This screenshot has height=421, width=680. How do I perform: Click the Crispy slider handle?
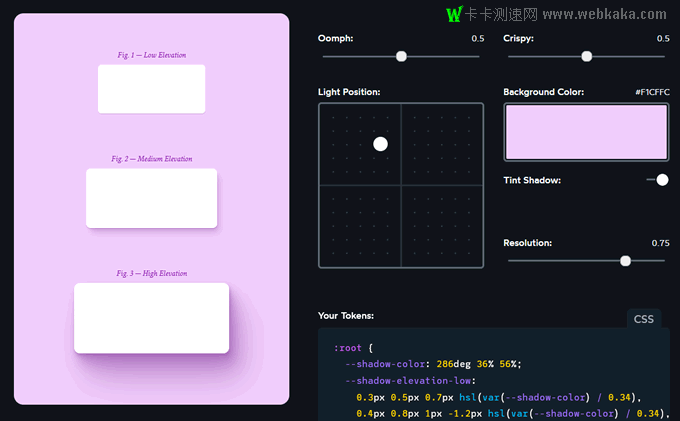pos(587,57)
